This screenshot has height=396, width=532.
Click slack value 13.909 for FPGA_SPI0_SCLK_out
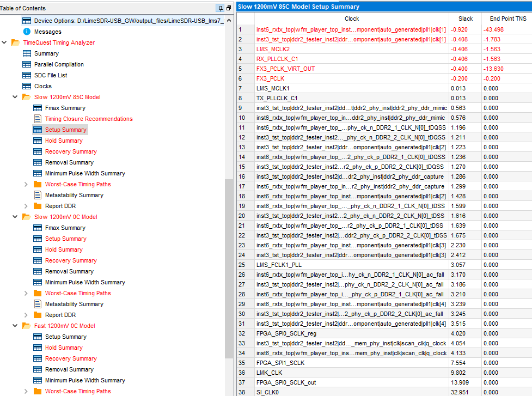[460, 382]
